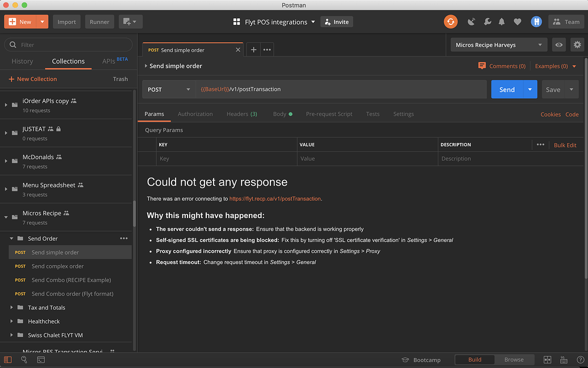Toggle the environment quick look eye icon
The width and height of the screenshot is (588, 368).
558,44
